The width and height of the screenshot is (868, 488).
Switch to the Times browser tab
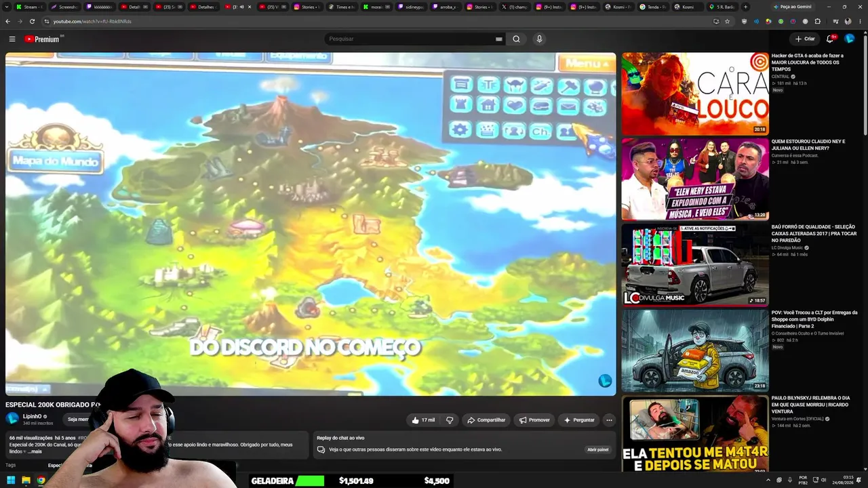coord(343,7)
